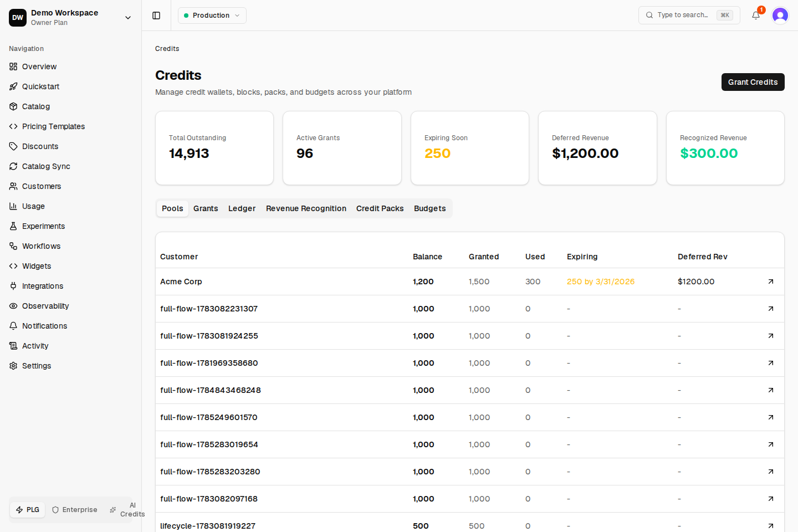The image size is (798, 532).
Task: Open full-flow-1784843468248 row arrow icon
Action: pos(771,390)
